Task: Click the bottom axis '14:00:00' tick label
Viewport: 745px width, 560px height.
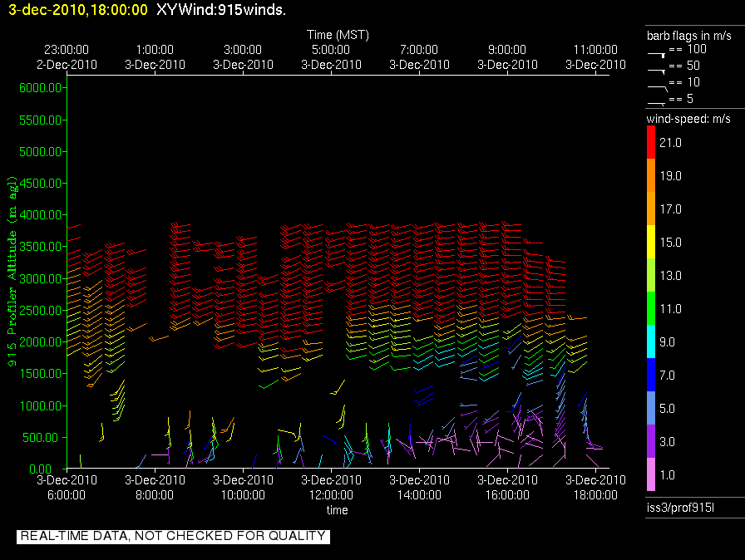Action: click(419, 495)
